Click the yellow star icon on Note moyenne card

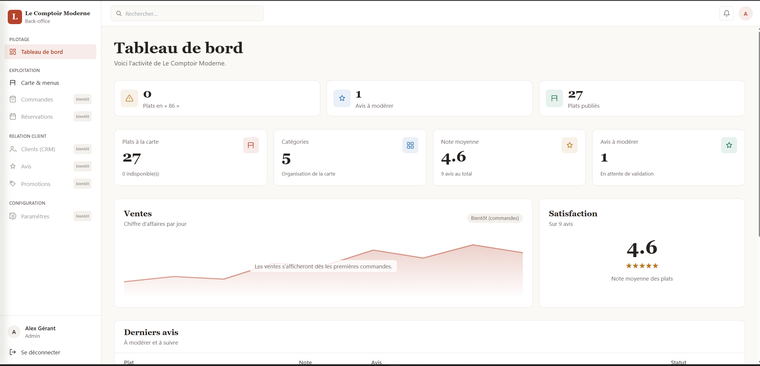(x=570, y=145)
